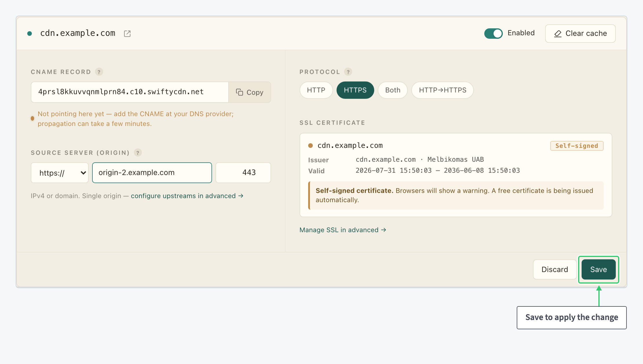Show help for source server origin
Viewport: 643px width, 364px height.
pos(138,152)
